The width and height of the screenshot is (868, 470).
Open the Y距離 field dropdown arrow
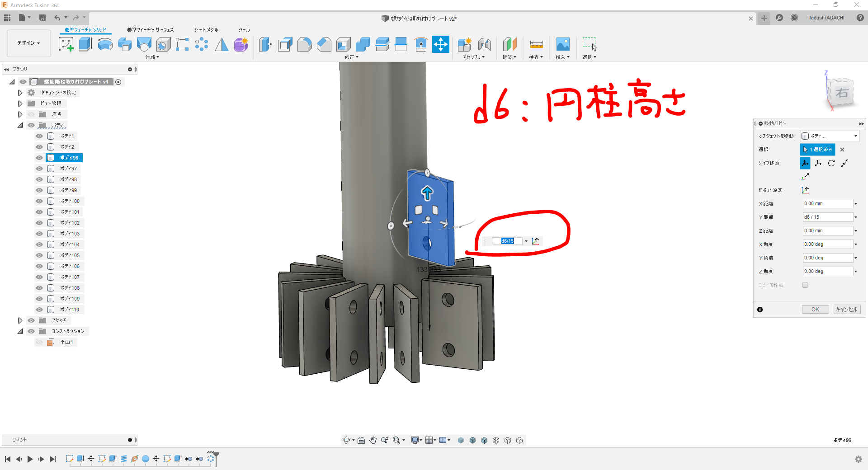click(856, 217)
